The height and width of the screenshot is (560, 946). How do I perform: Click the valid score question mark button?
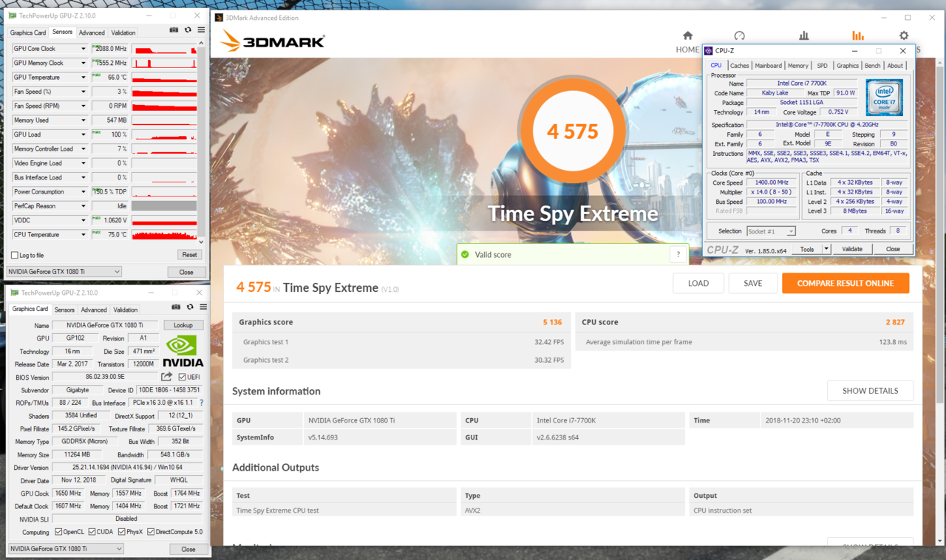pyautogui.click(x=678, y=254)
